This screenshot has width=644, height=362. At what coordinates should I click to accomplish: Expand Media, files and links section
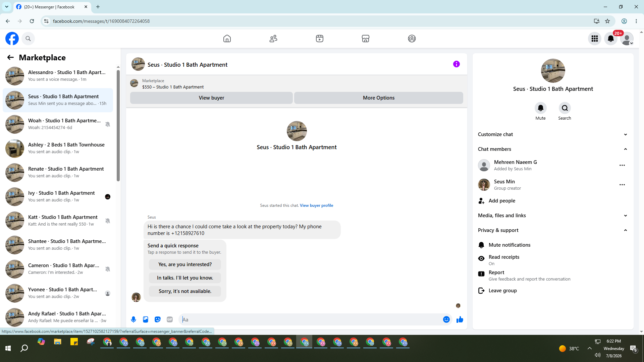point(553,216)
